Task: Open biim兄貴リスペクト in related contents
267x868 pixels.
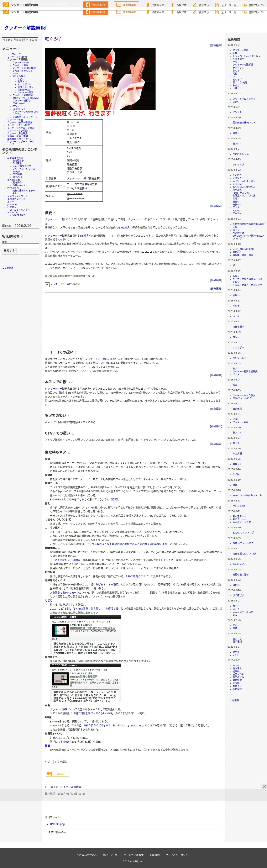Action: click(23, 166)
